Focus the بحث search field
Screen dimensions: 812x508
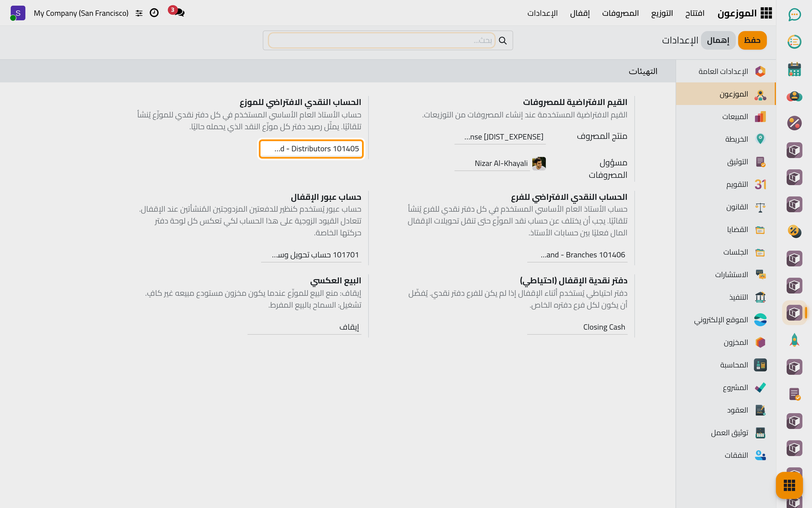[381, 40]
